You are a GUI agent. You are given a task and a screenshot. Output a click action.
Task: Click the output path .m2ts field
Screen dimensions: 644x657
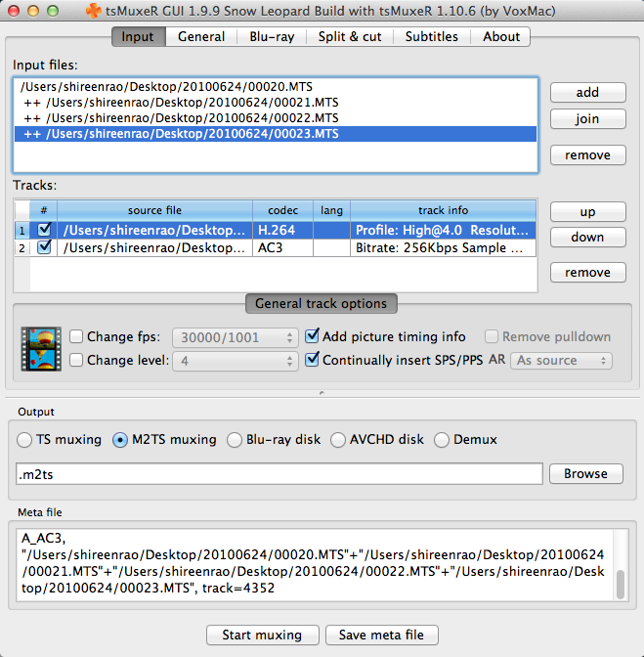point(279,474)
